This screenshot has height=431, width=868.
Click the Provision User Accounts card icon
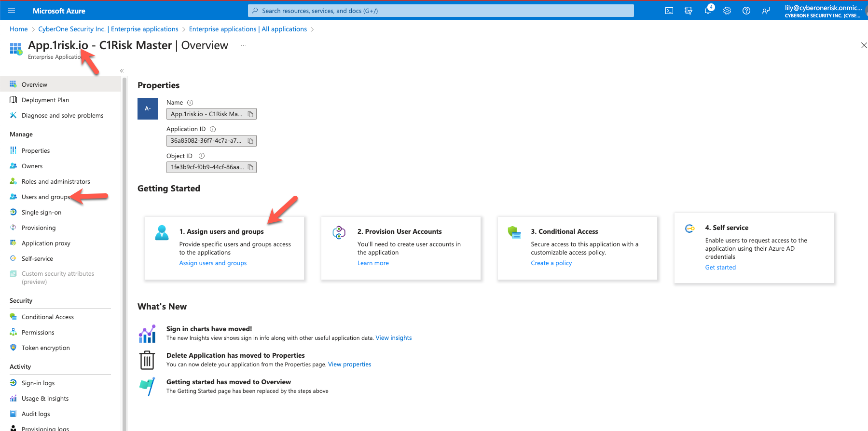[x=339, y=233]
